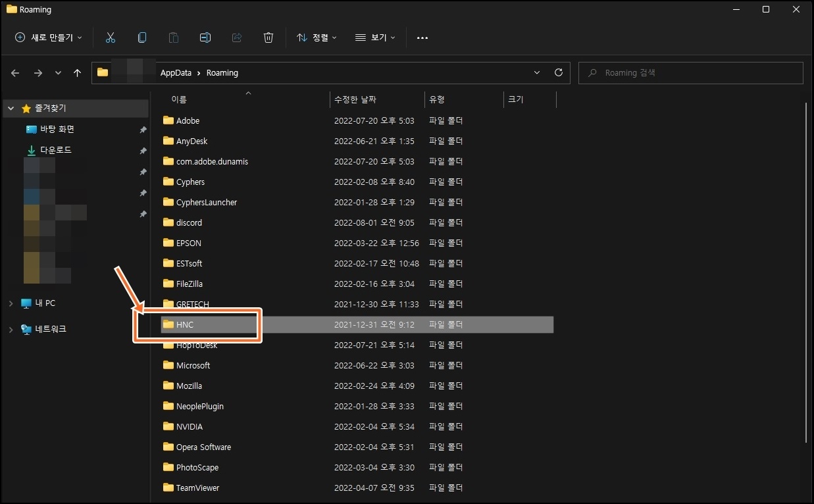Select the com.adobe.dunamis folder name
This screenshot has width=814, height=504.
coord(212,161)
